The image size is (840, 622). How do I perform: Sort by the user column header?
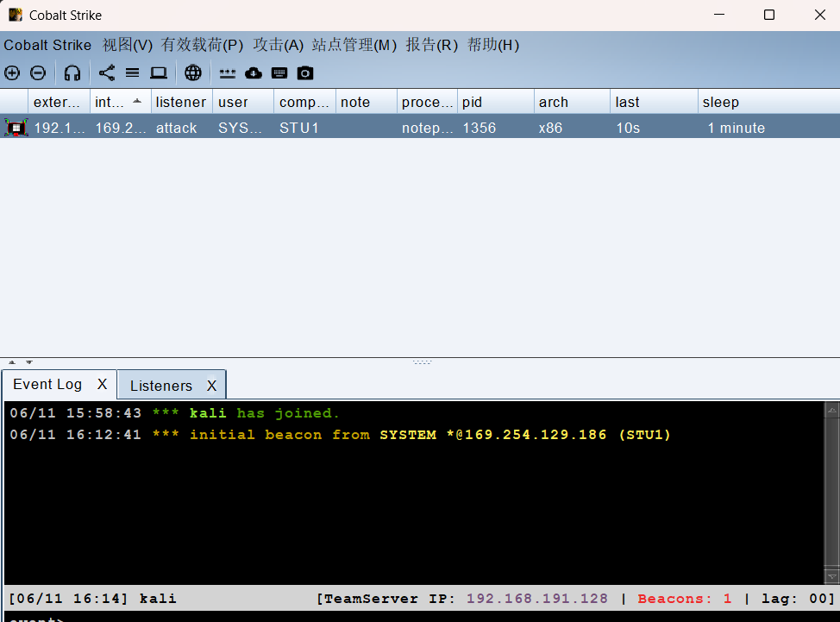coord(243,102)
